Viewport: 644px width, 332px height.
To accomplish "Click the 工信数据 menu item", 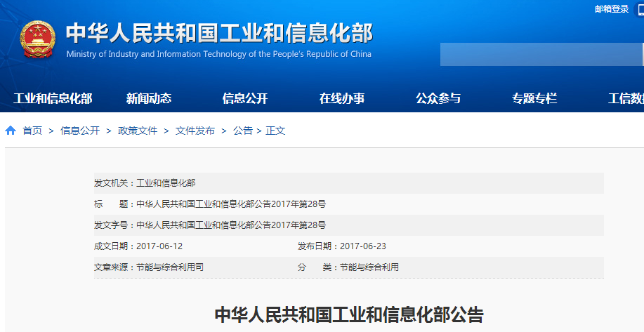I will pyautogui.click(x=625, y=98).
